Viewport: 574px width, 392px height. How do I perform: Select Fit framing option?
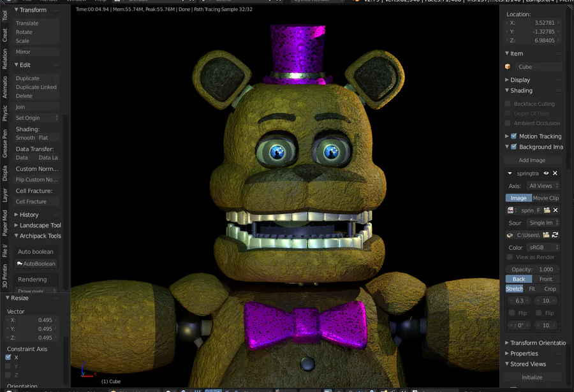[532, 289]
